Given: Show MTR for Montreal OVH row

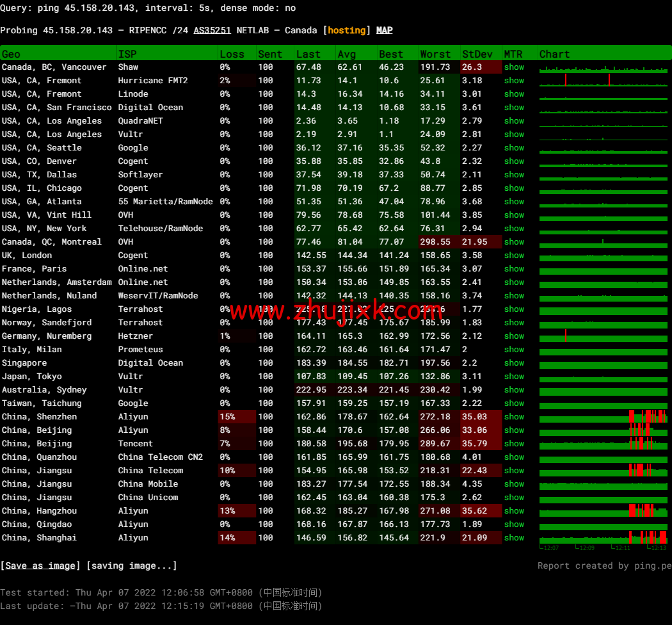Looking at the screenshot, I should pyautogui.click(x=513, y=242).
